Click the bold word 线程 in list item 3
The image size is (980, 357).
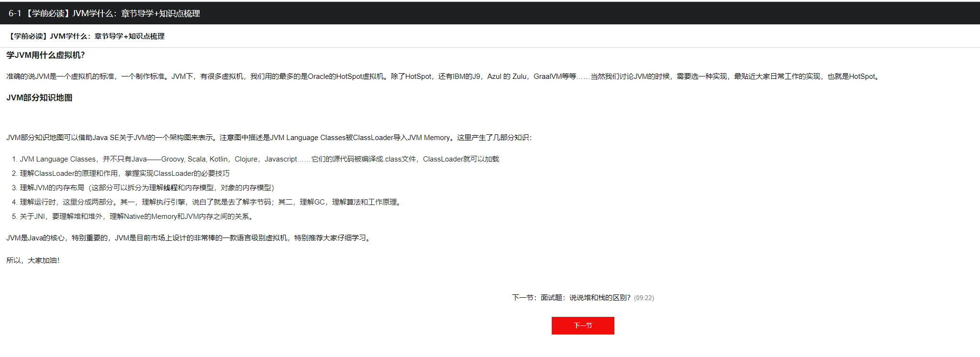(x=170, y=188)
